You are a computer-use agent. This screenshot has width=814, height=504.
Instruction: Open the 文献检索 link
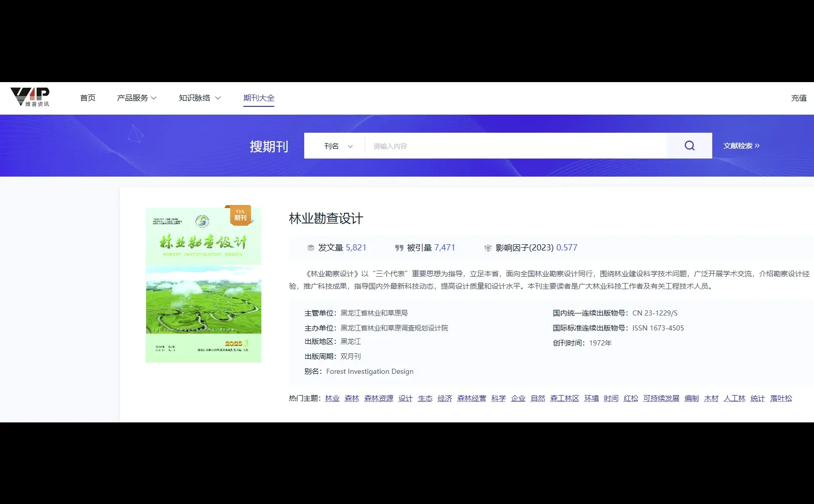click(x=741, y=146)
